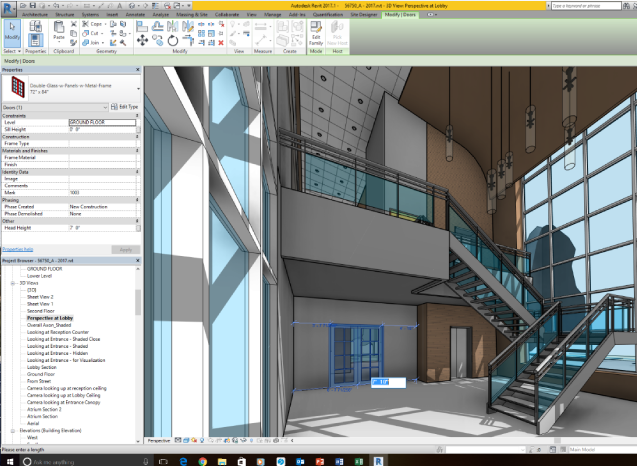Activate the Copy modify tool
637x466 pixels.
157,40
